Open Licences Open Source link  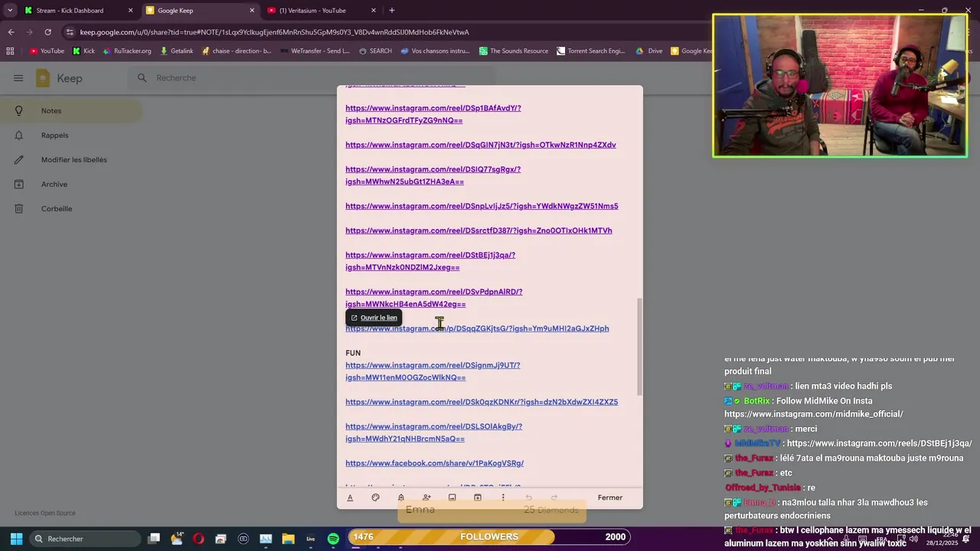[45, 514]
